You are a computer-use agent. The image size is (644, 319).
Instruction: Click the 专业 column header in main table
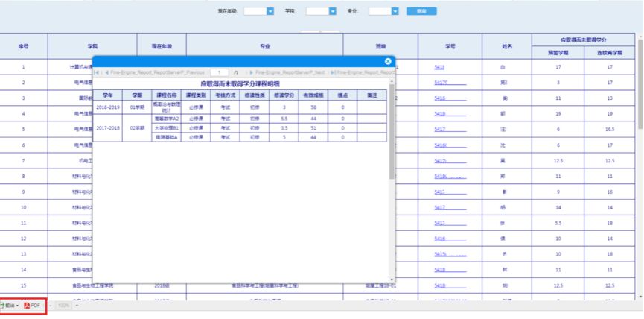264,46
